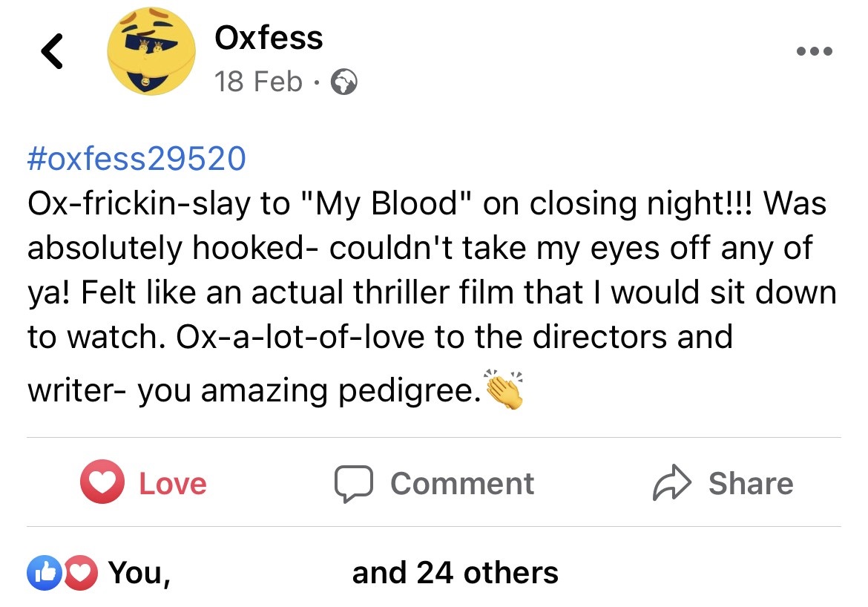Click the back arrow to return
Viewport: 868px width, 607px height.
coord(52,50)
